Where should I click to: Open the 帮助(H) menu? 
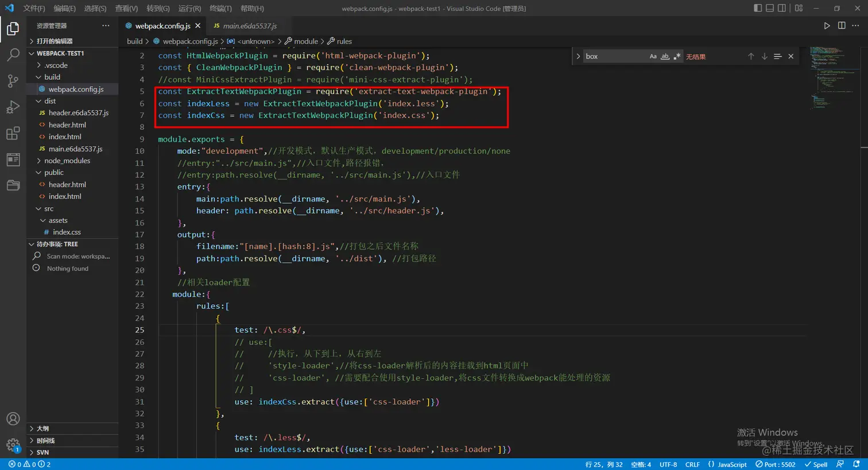[x=252, y=8]
